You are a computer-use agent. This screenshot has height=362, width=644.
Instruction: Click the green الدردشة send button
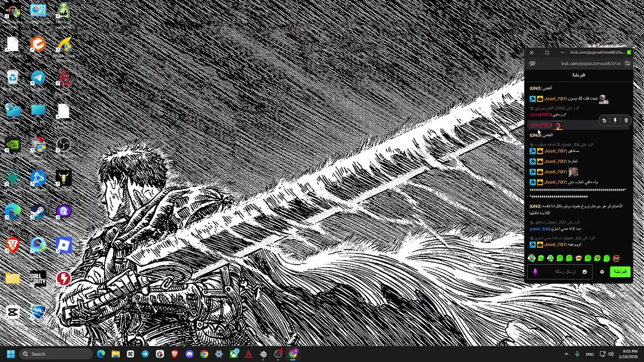tap(620, 271)
